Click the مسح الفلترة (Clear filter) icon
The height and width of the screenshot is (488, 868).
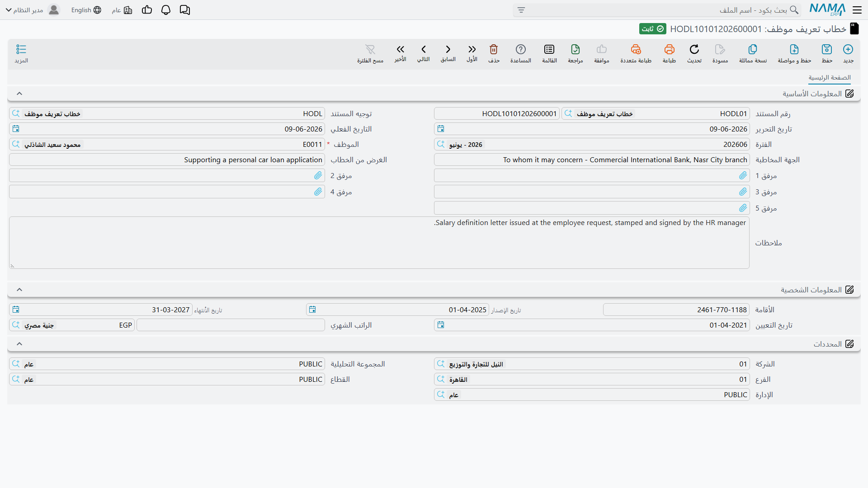point(370,49)
